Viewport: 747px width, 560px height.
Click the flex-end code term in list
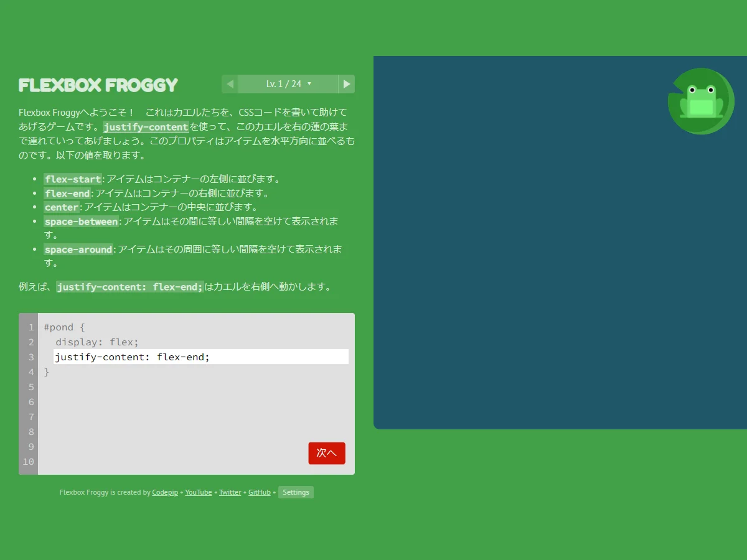[67, 194]
